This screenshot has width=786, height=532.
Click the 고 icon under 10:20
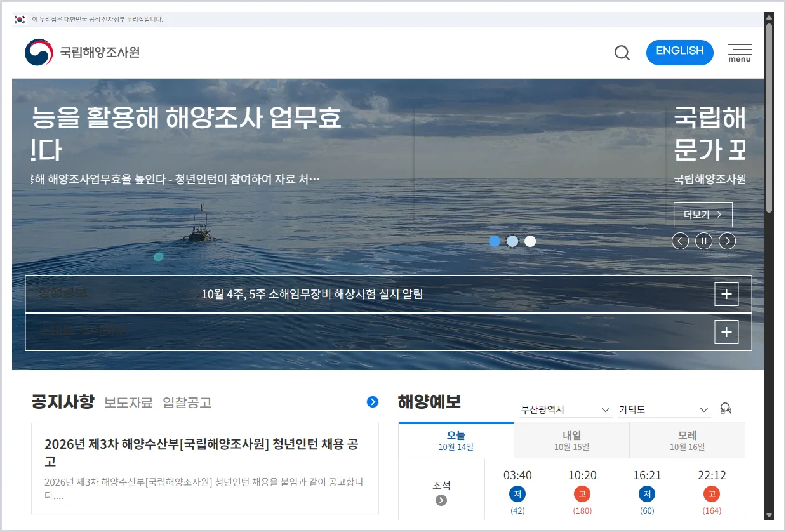[582, 494]
